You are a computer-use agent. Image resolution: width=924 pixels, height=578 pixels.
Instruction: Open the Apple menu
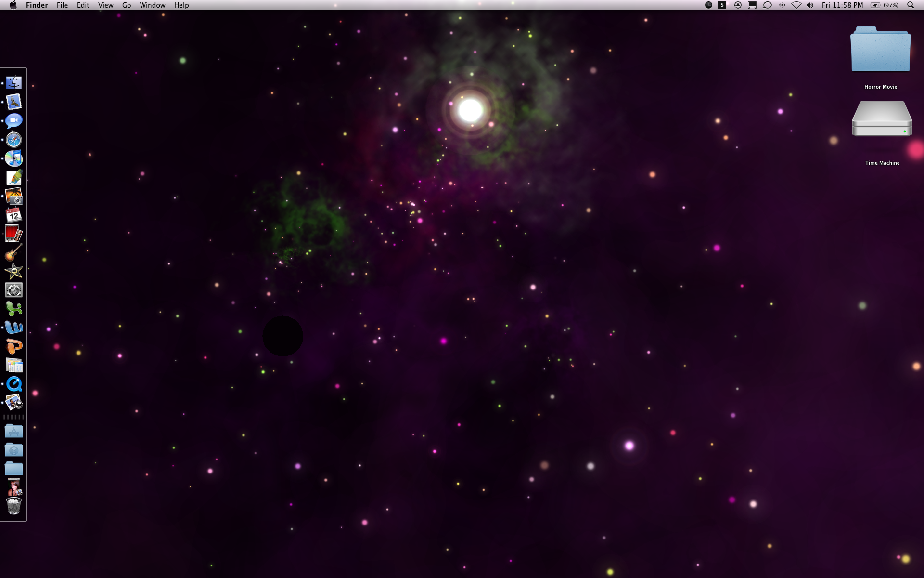(13, 5)
